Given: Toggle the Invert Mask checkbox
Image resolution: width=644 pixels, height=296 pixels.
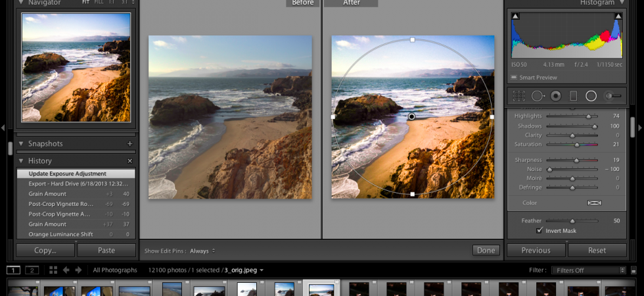Looking at the screenshot, I should [540, 231].
